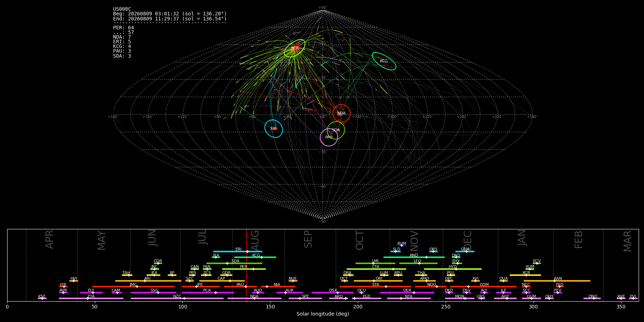Click the green SDA radiant circle
The height and width of the screenshot is (322, 644).
click(336, 130)
